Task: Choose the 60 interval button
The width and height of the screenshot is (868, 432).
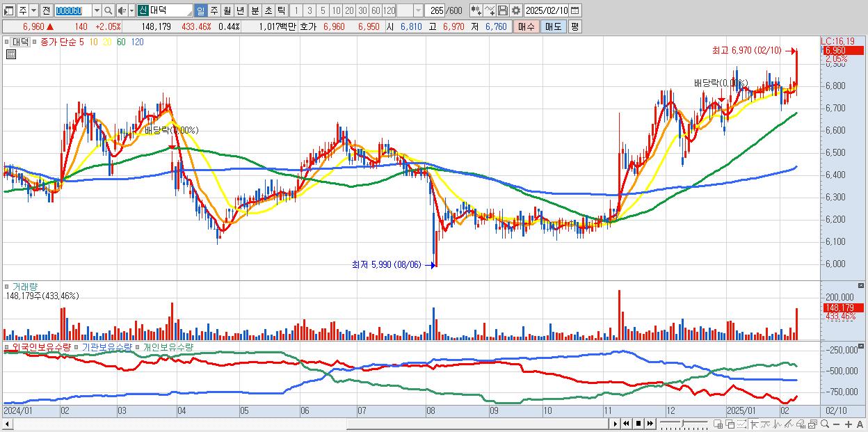Action: (376, 11)
